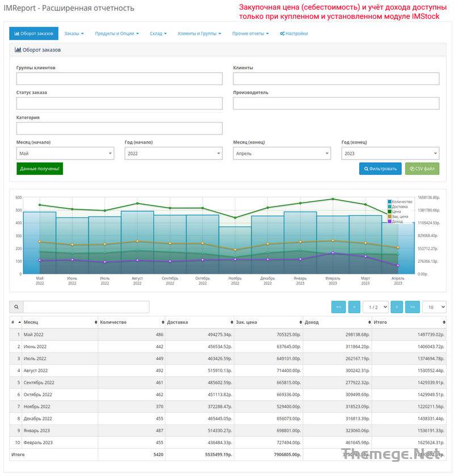454x476 pixels.
Task: Select the Декабрь 2022 row
Action: pyautogui.click(x=228, y=418)
